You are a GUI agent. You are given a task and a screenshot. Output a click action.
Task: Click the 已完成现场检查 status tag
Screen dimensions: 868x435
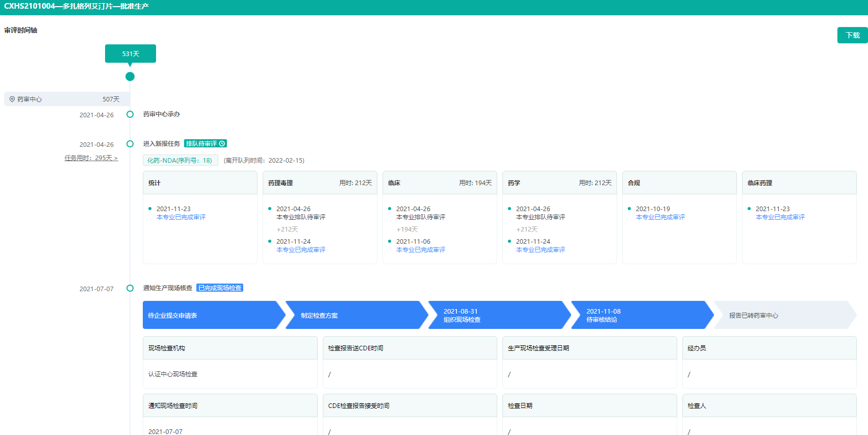coord(220,288)
